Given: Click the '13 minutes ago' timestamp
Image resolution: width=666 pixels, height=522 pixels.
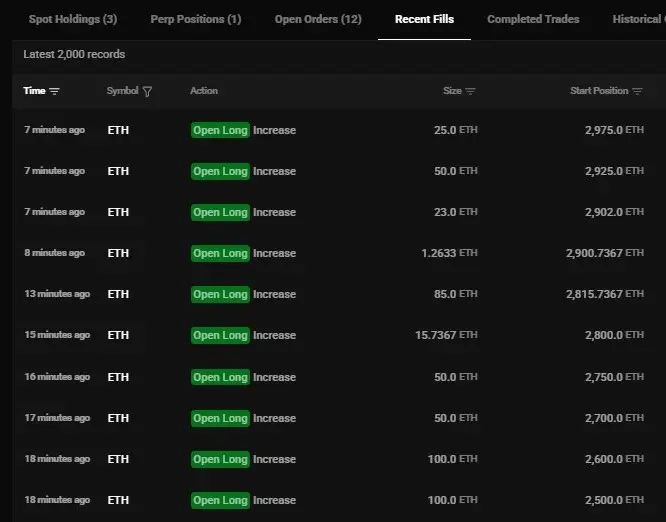Looking at the screenshot, I should (x=57, y=294).
